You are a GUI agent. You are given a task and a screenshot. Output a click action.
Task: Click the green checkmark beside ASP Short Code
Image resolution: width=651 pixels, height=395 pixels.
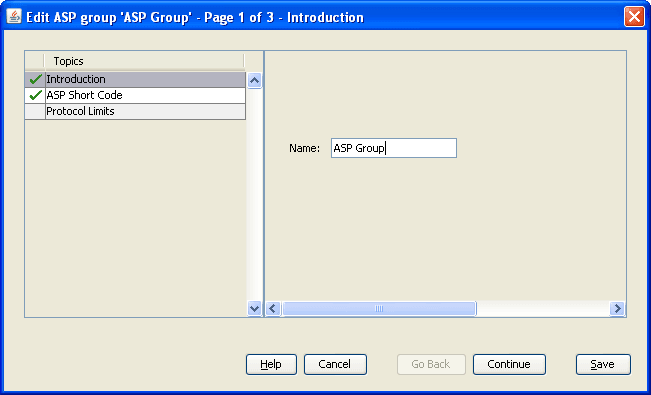click(36, 95)
